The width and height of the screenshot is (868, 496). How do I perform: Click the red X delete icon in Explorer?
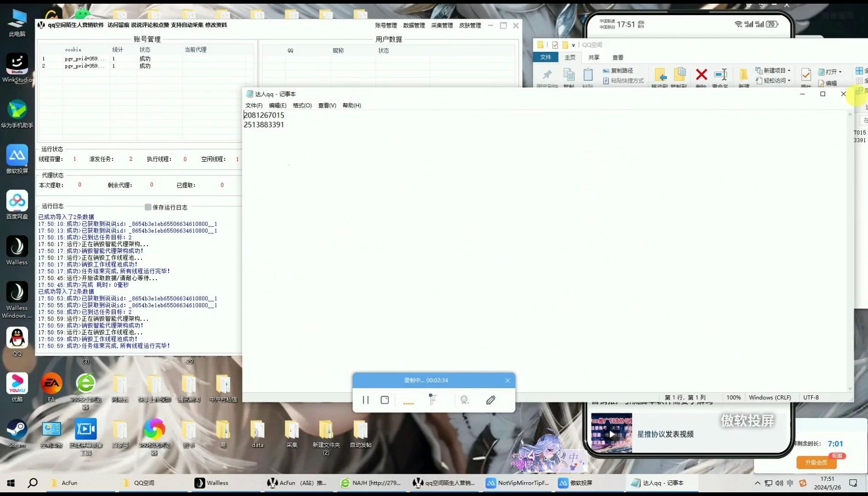(x=701, y=74)
